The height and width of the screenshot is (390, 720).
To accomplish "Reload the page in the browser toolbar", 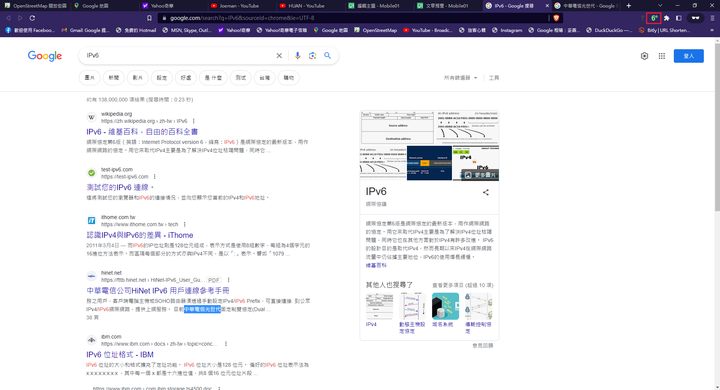I will pos(32,18).
